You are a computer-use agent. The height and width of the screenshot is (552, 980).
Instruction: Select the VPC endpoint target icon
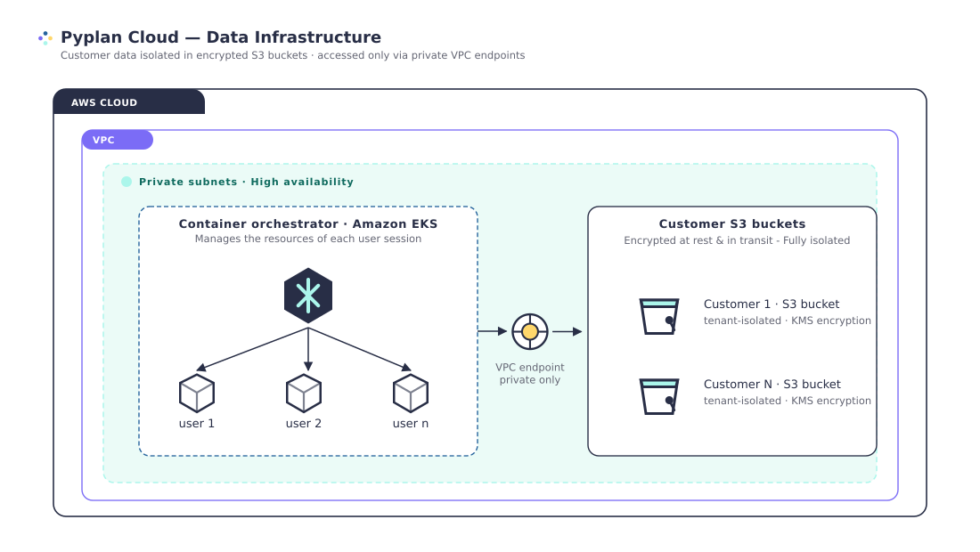click(530, 331)
